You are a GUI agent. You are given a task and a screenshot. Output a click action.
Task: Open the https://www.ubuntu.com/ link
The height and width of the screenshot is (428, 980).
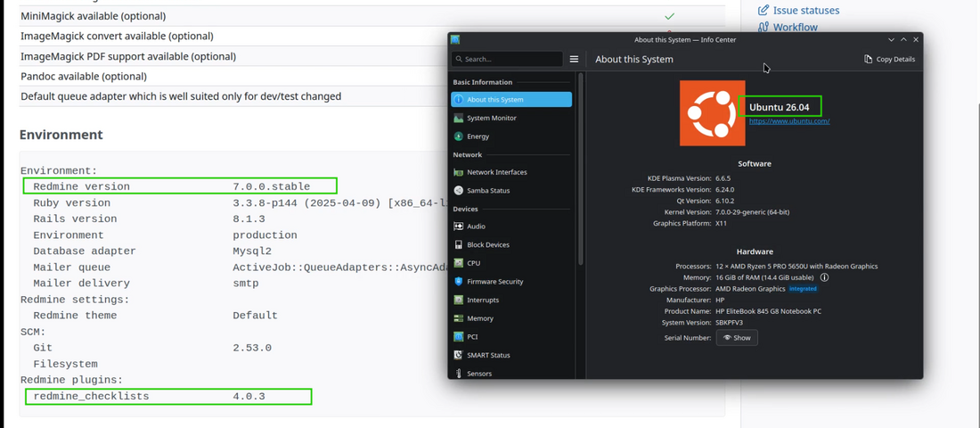click(x=789, y=121)
